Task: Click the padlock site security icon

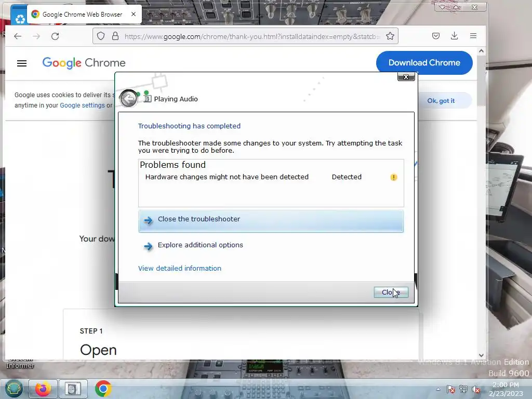Action: [x=115, y=36]
